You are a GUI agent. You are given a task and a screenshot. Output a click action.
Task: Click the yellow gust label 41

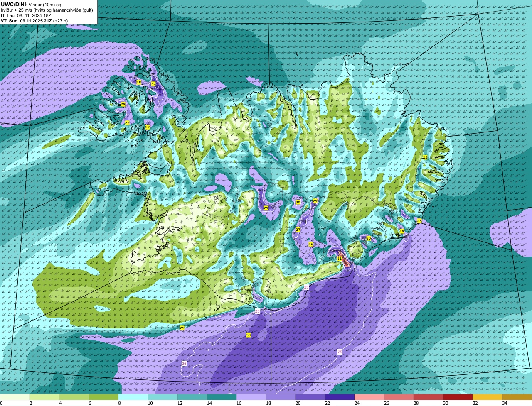[340, 259]
